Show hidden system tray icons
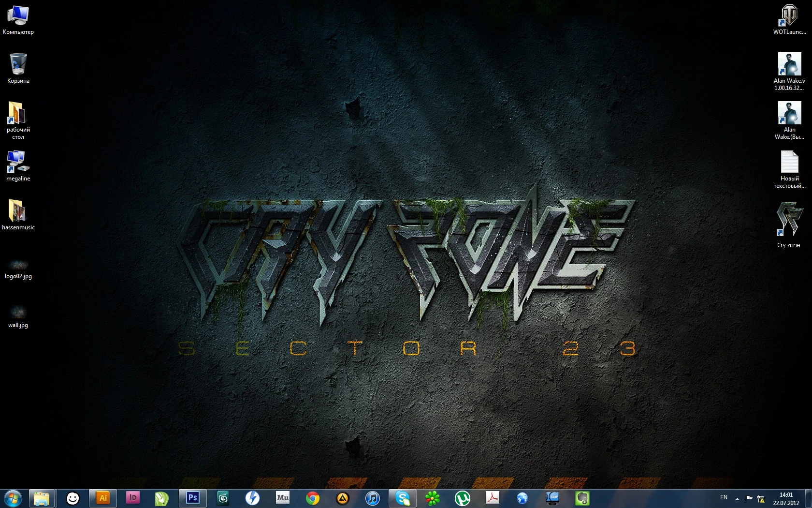Viewport: 812px width, 508px height. click(737, 498)
